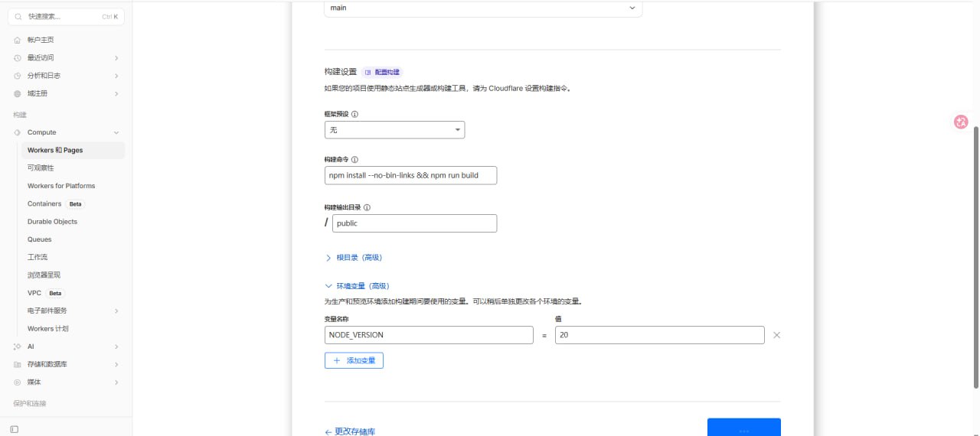Open VPC Beta in the sidebar
This screenshot has width=980, height=436.
point(45,293)
